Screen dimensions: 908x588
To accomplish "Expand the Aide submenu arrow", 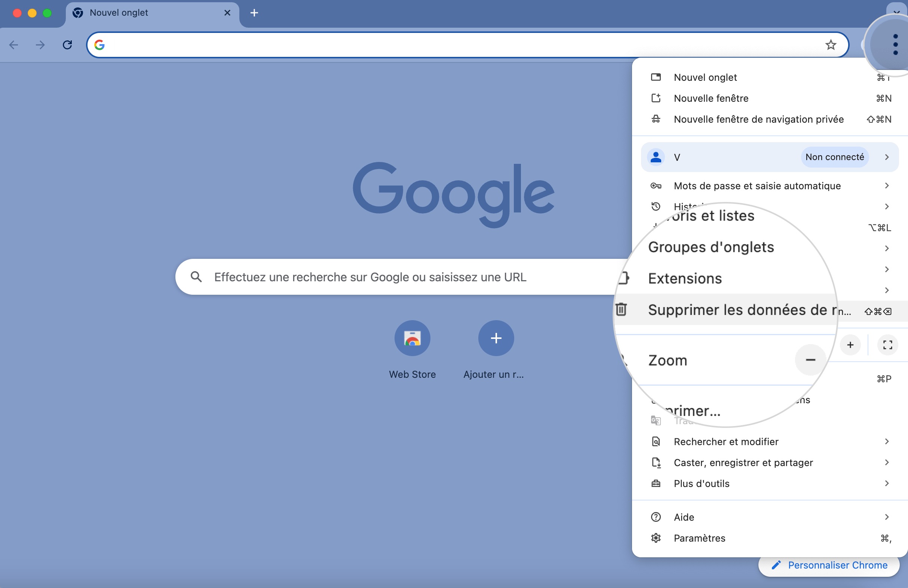I will (x=887, y=517).
